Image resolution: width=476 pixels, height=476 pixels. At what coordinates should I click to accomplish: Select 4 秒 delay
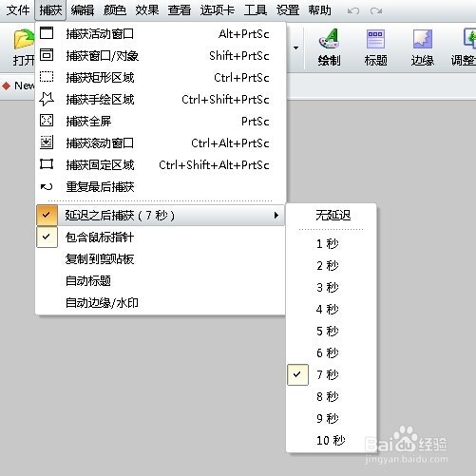332,309
